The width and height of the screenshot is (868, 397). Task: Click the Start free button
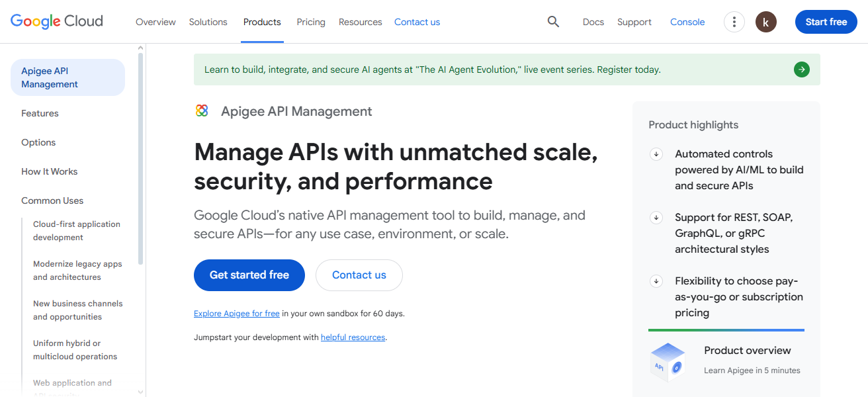click(826, 21)
